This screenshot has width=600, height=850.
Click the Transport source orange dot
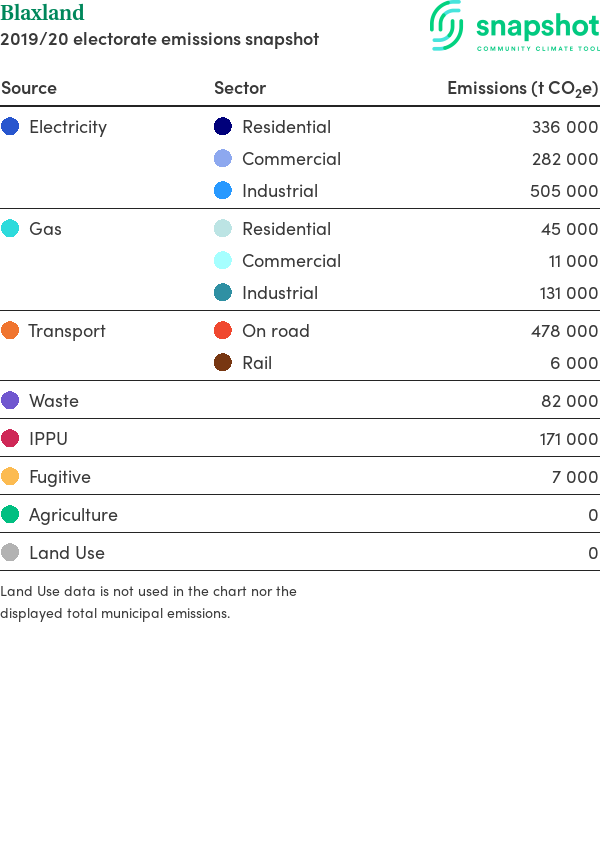tap(10, 330)
